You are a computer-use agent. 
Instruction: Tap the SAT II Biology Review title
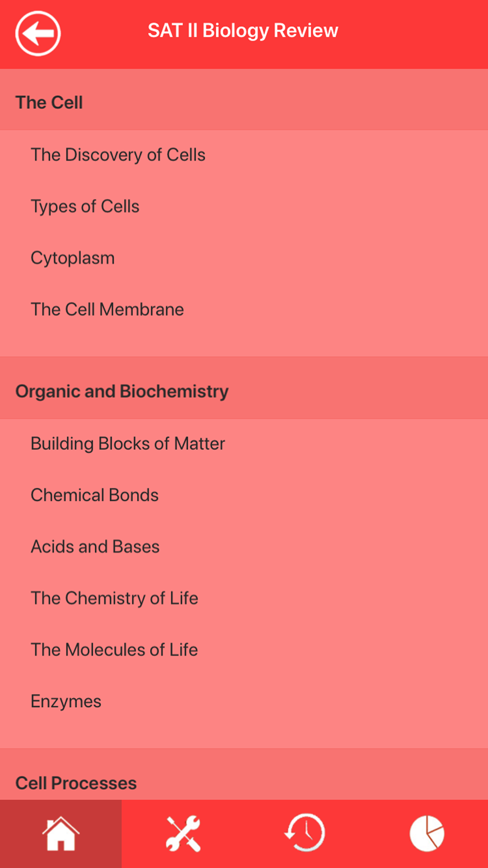(x=243, y=31)
